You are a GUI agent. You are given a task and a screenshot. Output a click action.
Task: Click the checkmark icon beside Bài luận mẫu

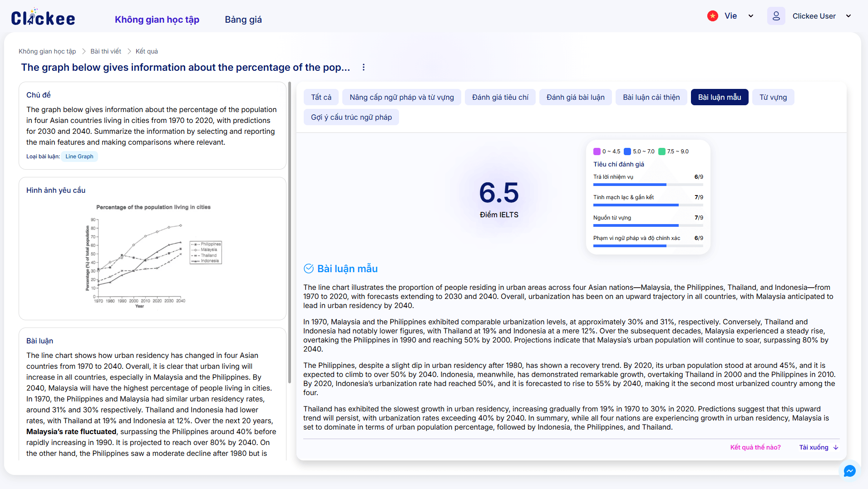click(x=309, y=269)
